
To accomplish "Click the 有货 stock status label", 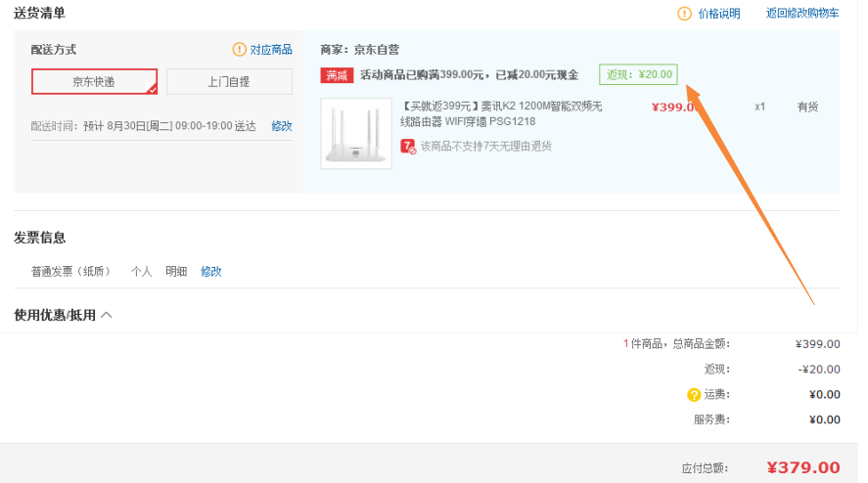I will point(807,107).
